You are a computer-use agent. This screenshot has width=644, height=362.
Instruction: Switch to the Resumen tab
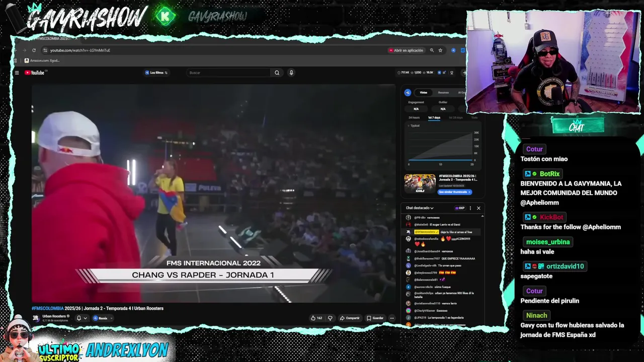[x=443, y=93]
